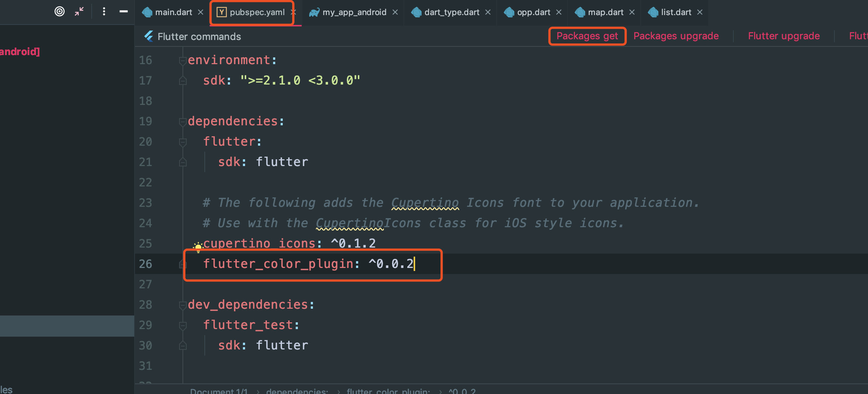Close the map.dart tab
868x394 pixels.
[x=632, y=12]
